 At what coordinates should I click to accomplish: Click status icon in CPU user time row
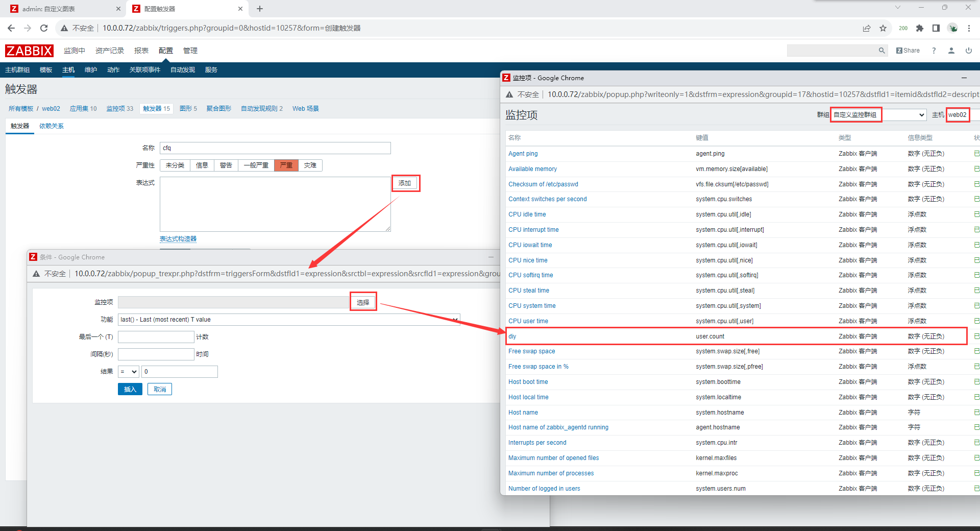point(976,321)
